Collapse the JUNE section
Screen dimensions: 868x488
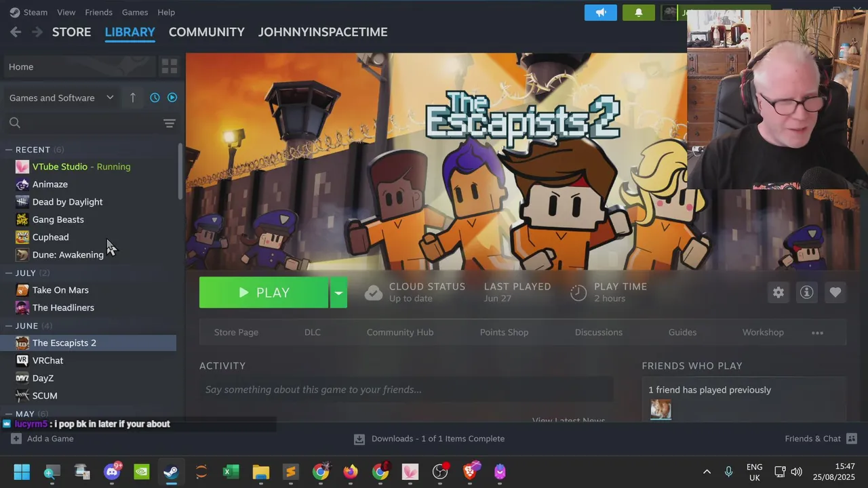click(9, 326)
